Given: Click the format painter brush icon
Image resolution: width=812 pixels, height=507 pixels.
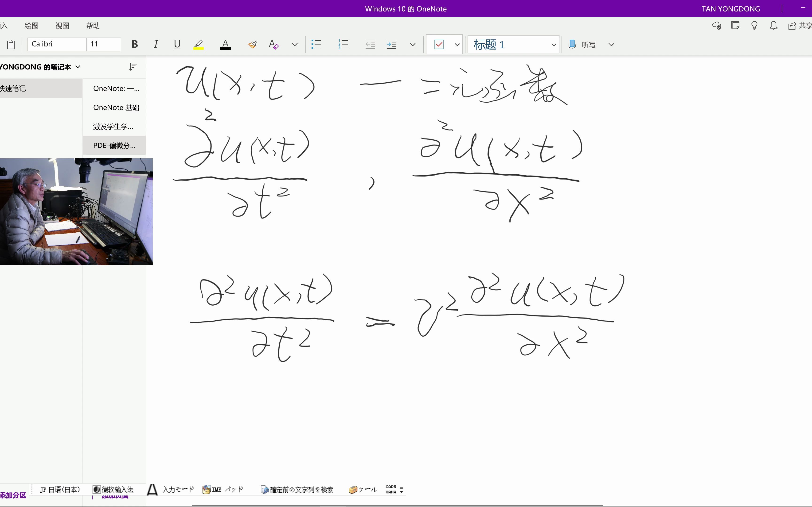Looking at the screenshot, I should pos(252,44).
